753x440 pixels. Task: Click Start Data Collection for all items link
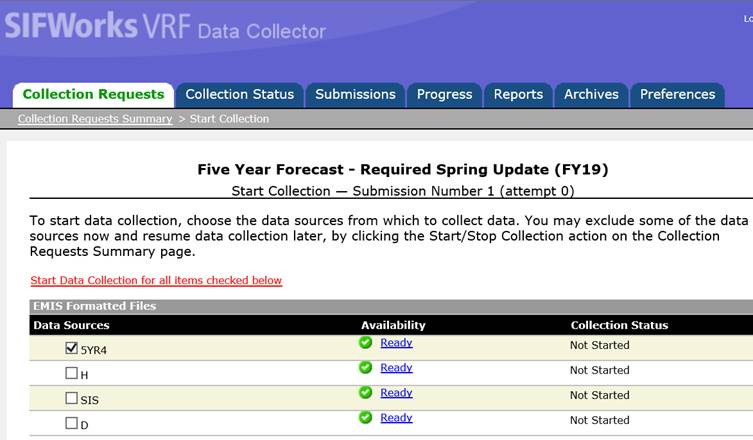(156, 280)
